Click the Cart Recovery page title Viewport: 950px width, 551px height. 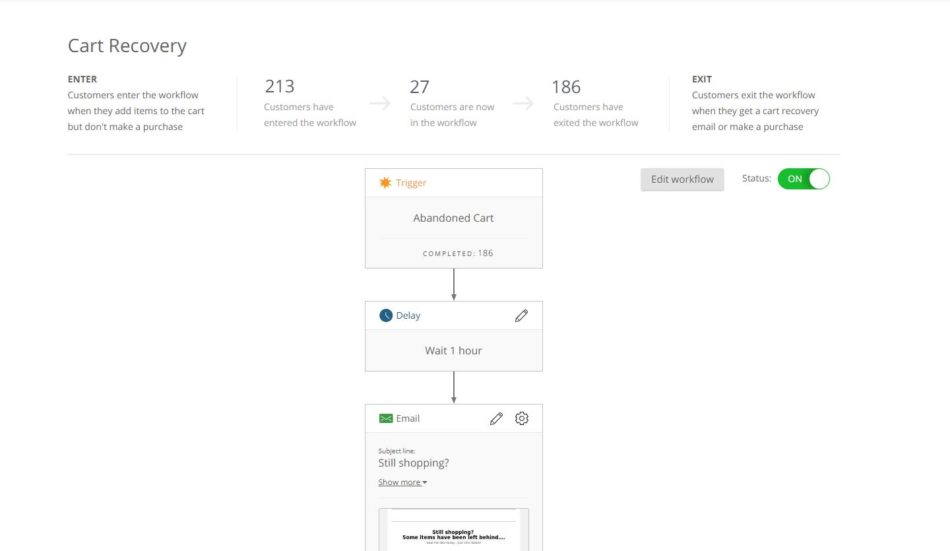127,46
